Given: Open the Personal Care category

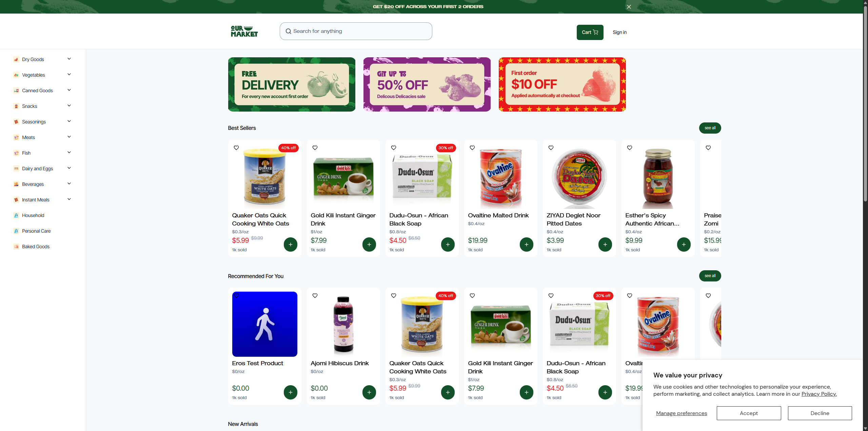Looking at the screenshot, I should pos(36,231).
